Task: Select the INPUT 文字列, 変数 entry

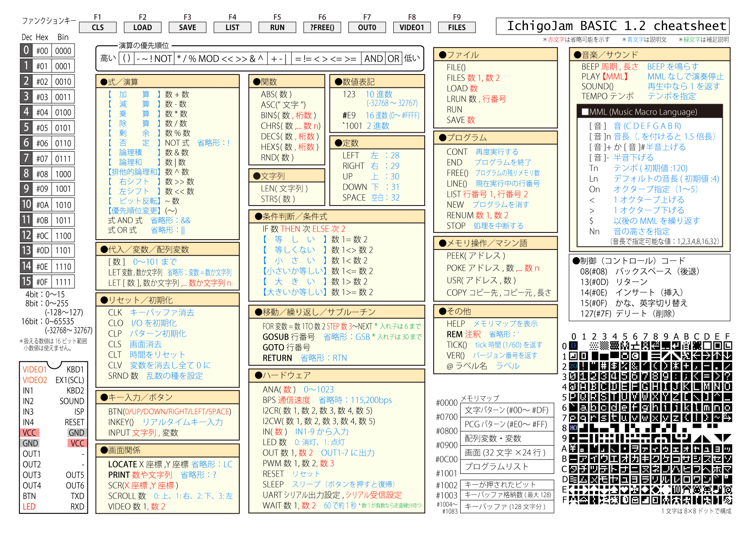Action: pyautogui.click(x=143, y=433)
